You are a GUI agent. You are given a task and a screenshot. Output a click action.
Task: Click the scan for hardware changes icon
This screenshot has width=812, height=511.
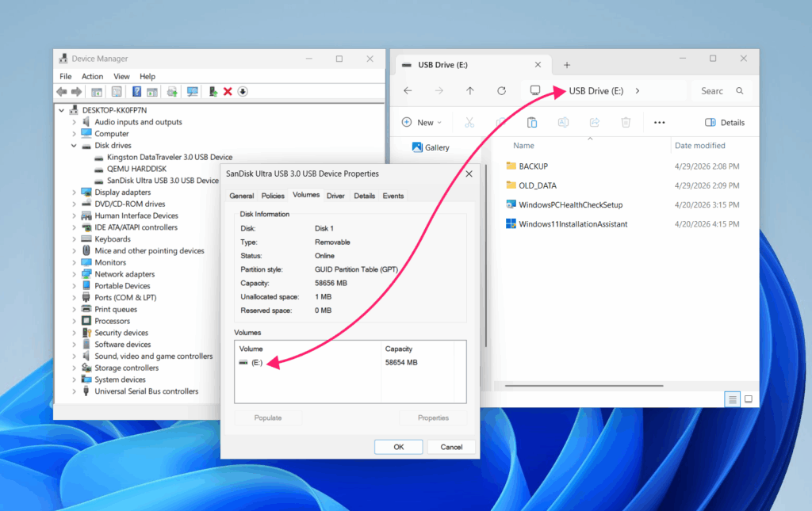point(192,92)
